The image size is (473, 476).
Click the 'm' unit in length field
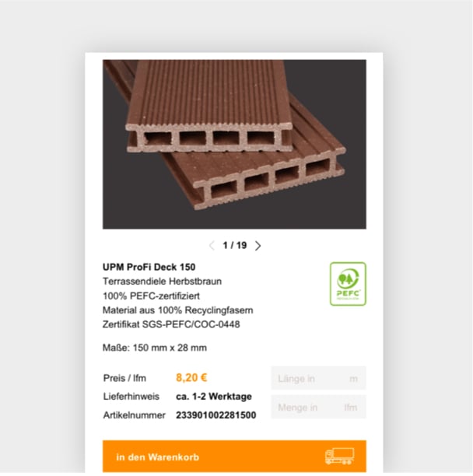(x=353, y=379)
